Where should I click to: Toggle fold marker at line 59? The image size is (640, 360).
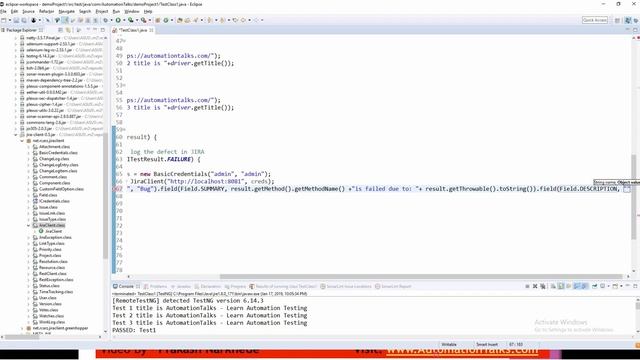[124, 130]
